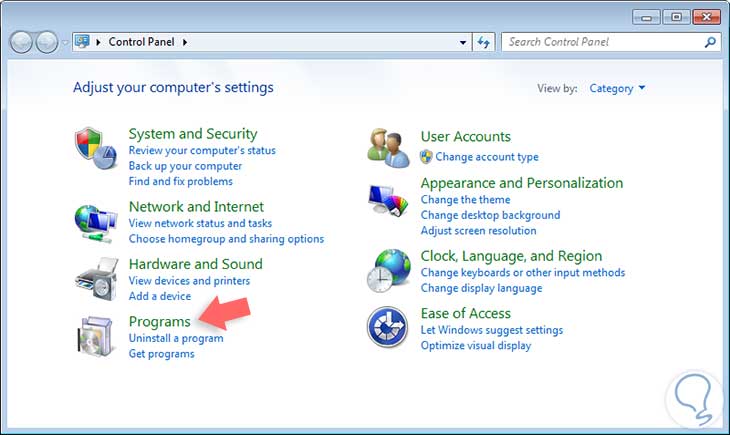Click the Ease of Access icon
The width and height of the screenshot is (730, 435).
coord(387,327)
